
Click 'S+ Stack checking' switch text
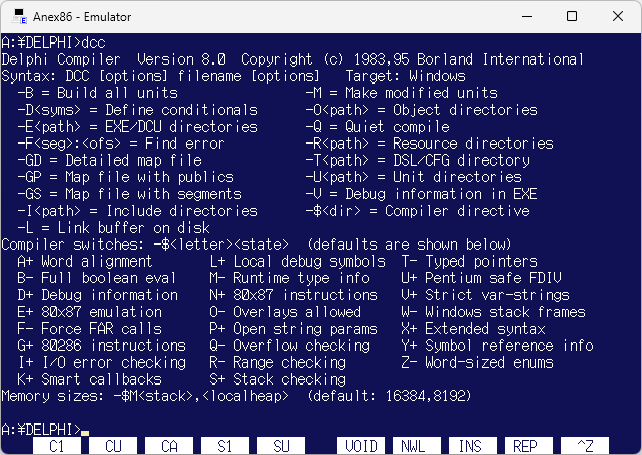pos(277,379)
